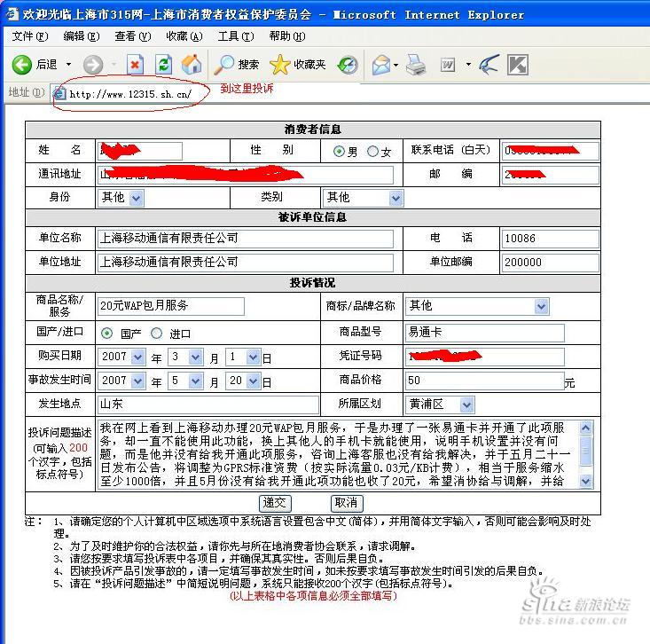Open Mail envelope icon

[x=381, y=65]
